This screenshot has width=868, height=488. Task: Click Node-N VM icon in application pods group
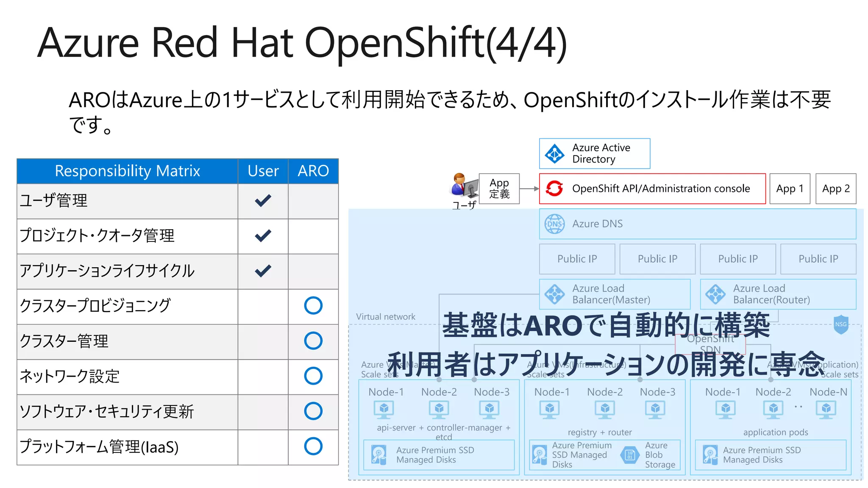coord(826,410)
